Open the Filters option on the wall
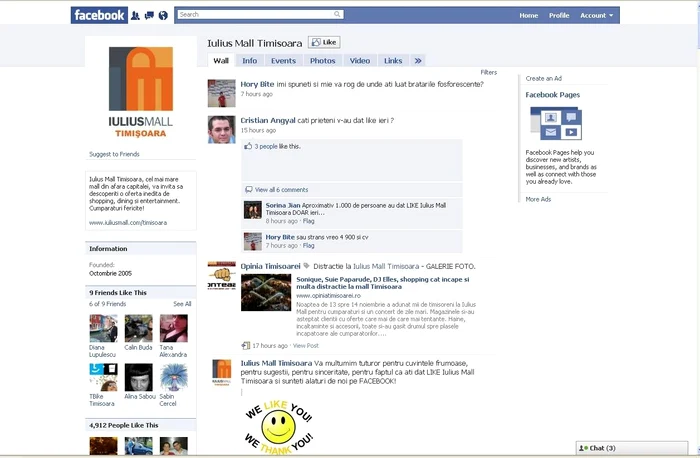Viewport: 700px width, 458px height. click(488, 72)
